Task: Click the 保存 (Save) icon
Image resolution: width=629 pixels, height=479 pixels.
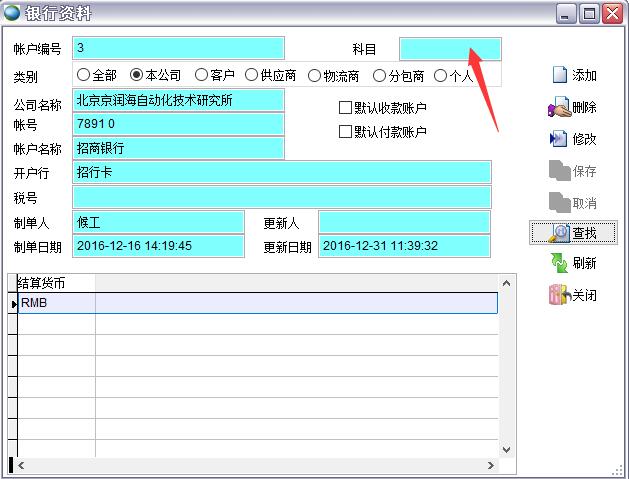Action: tap(559, 171)
